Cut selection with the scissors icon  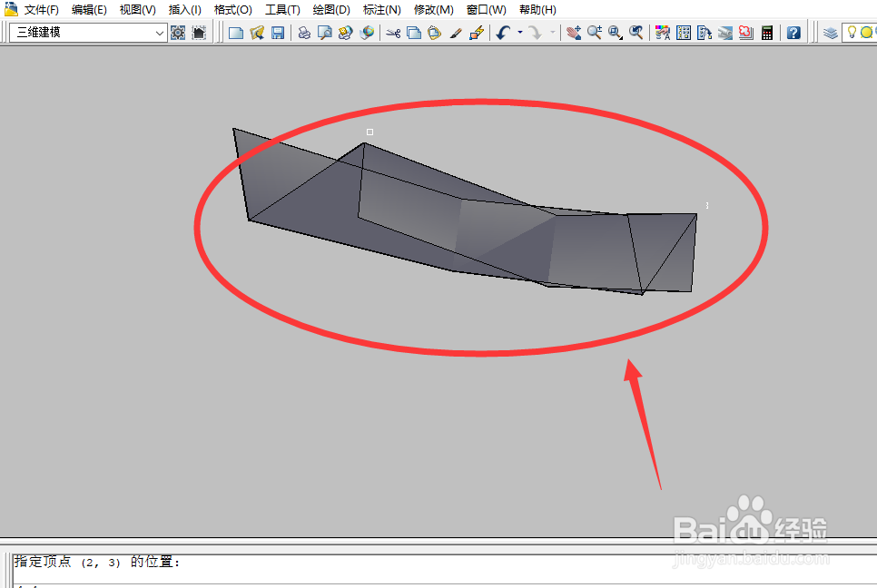pyautogui.click(x=393, y=33)
